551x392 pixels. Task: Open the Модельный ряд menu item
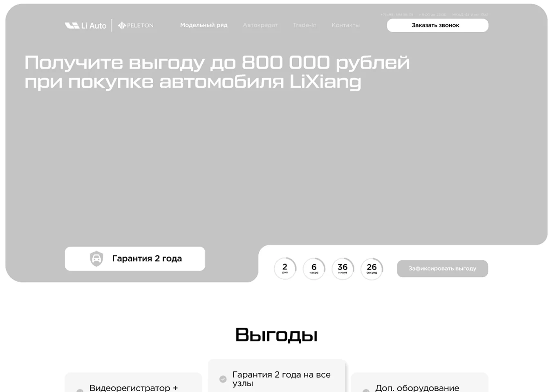coord(204,25)
